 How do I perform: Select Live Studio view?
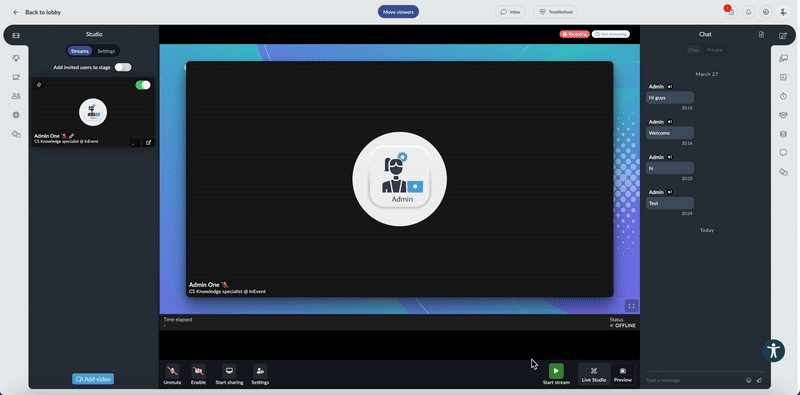(594, 374)
